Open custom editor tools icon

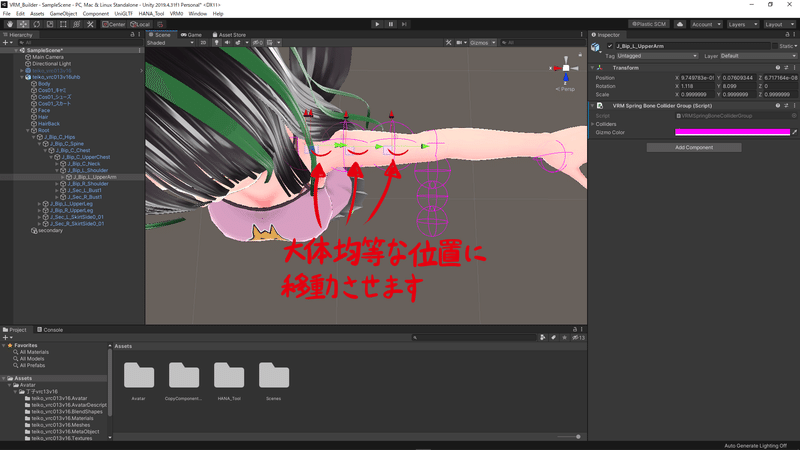(x=90, y=24)
